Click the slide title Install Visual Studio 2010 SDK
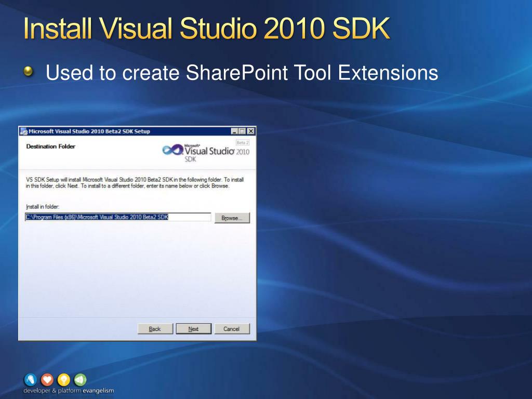This screenshot has height=399, width=532. (207, 28)
